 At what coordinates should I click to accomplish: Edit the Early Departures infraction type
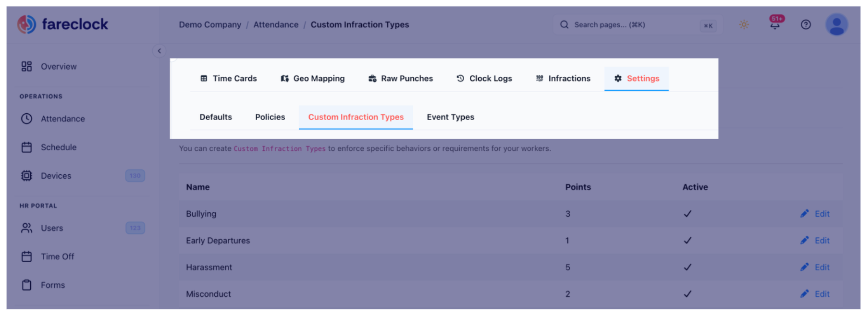pos(815,241)
